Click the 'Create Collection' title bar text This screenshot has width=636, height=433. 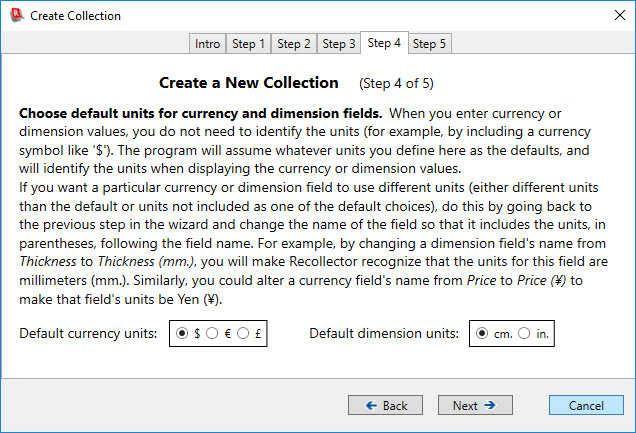pos(75,16)
